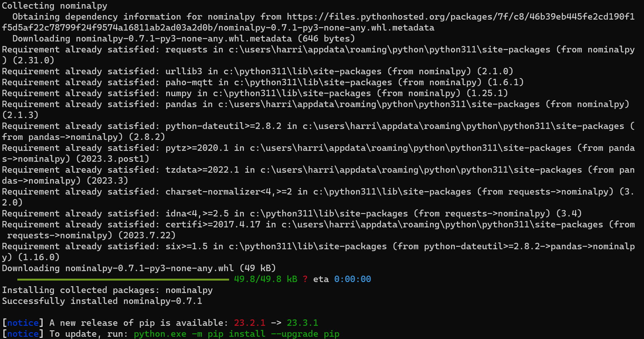Viewport: 644px width, 339px height.
Task: Click the 'Installing collected packages' line
Action: click(x=107, y=290)
